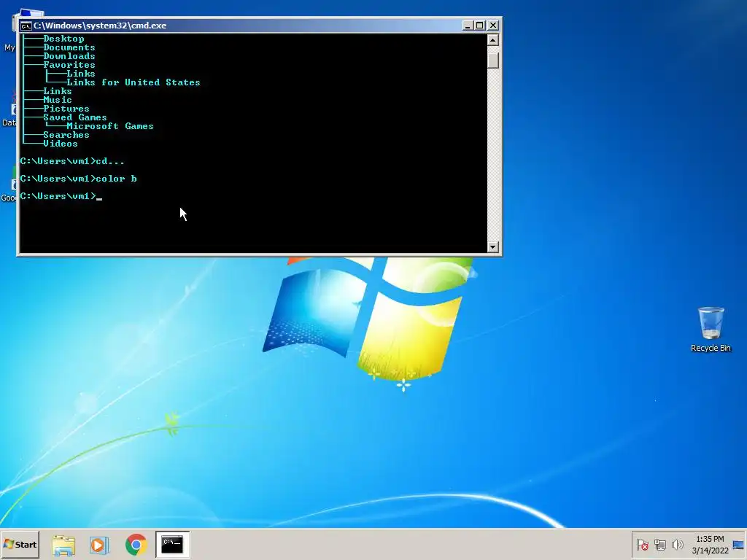
Task: Click the "Music" line in cmd output
Action: coord(58,100)
